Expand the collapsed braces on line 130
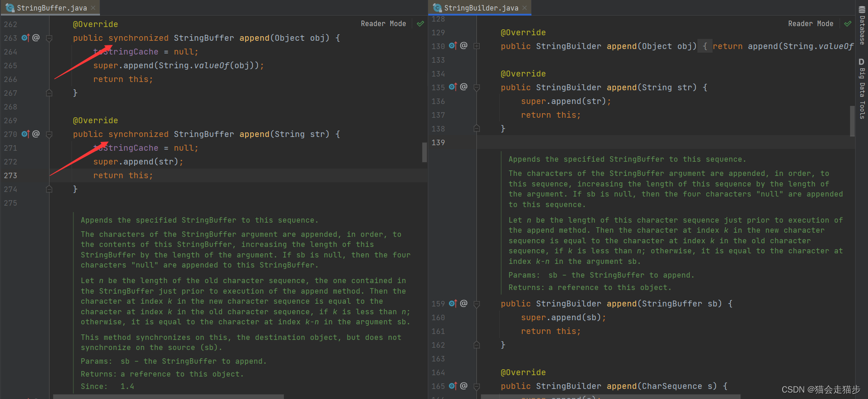Image resolution: width=868 pixels, height=399 pixels. tap(705, 46)
